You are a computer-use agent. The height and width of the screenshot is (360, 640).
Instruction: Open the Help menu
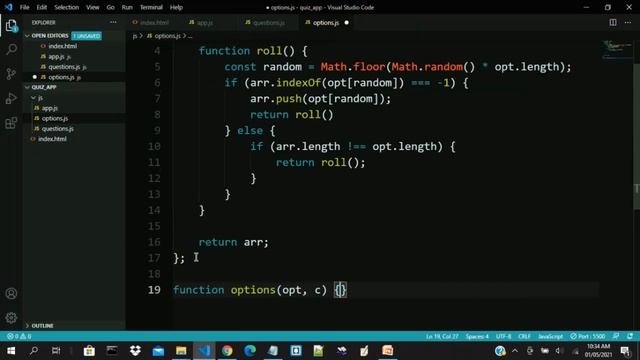tap(176, 7)
